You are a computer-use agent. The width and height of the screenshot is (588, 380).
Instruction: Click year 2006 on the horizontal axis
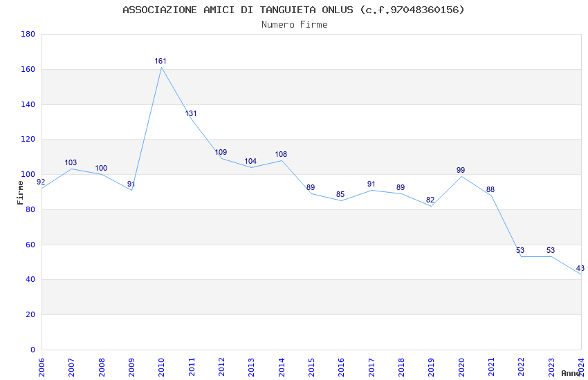coord(42,368)
